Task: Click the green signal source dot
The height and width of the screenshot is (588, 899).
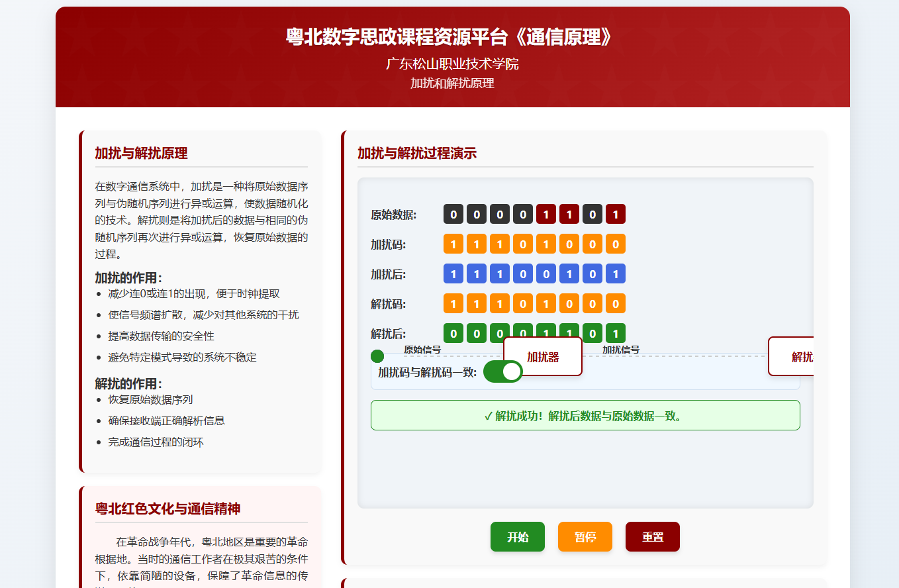Action: point(377,356)
